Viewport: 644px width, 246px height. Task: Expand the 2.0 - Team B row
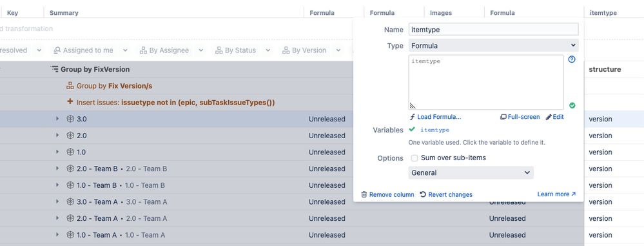point(57,169)
